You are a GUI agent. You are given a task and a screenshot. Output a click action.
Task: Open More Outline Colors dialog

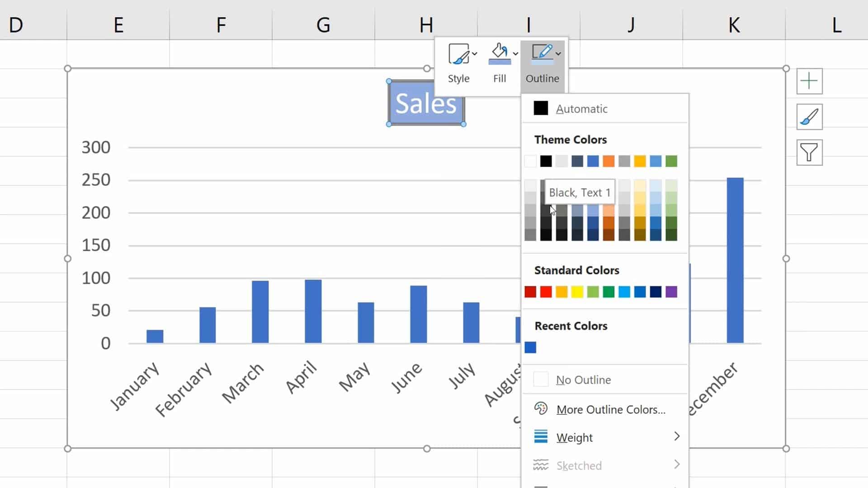tap(605, 409)
